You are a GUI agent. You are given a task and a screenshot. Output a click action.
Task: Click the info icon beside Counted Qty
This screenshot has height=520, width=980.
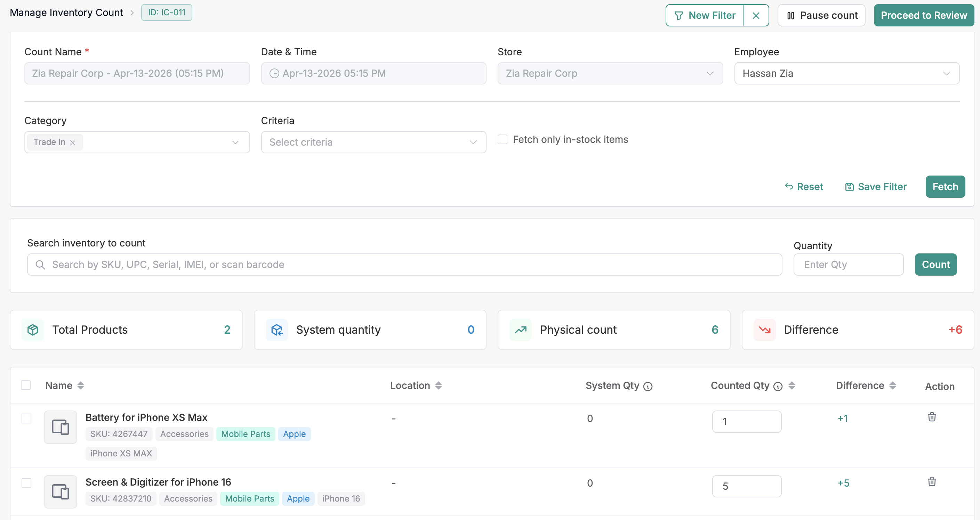(x=778, y=387)
